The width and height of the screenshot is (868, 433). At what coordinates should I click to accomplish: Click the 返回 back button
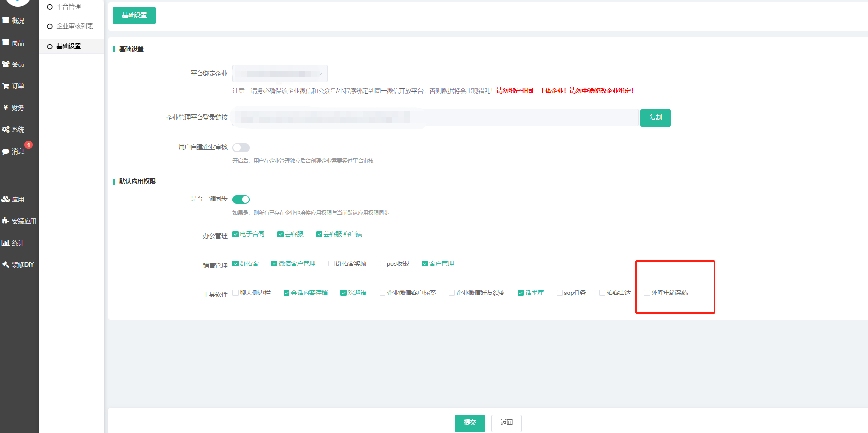(x=506, y=423)
